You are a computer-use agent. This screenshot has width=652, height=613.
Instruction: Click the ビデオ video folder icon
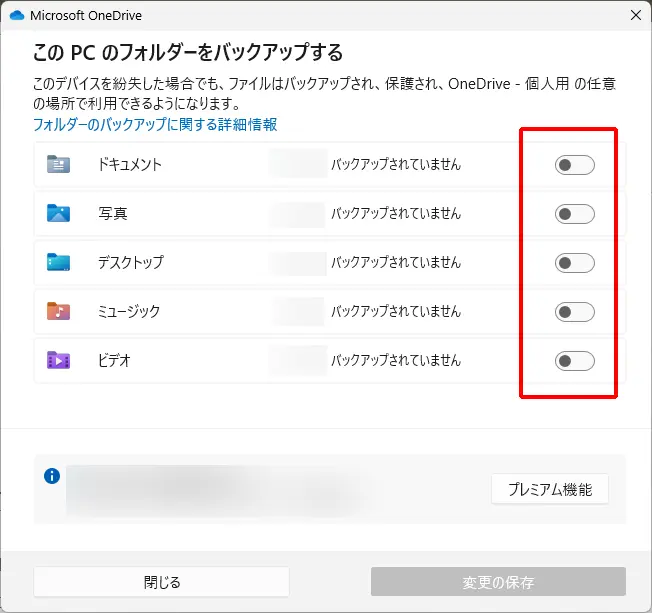(x=58, y=360)
